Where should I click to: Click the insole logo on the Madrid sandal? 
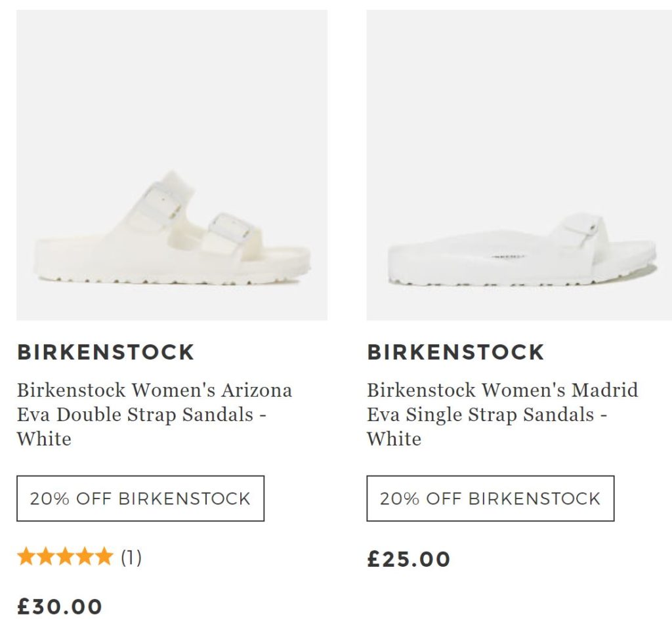(503, 258)
